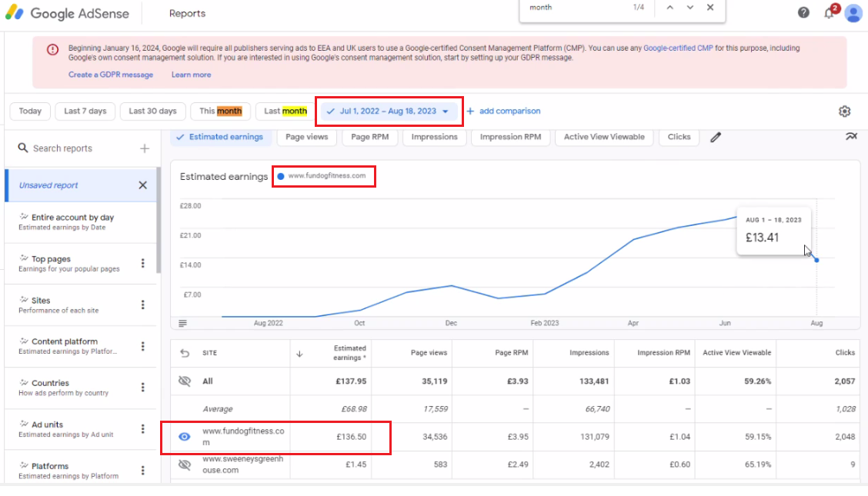Close the find-in-page bar
868x496 pixels.
(x=710, y=8)
